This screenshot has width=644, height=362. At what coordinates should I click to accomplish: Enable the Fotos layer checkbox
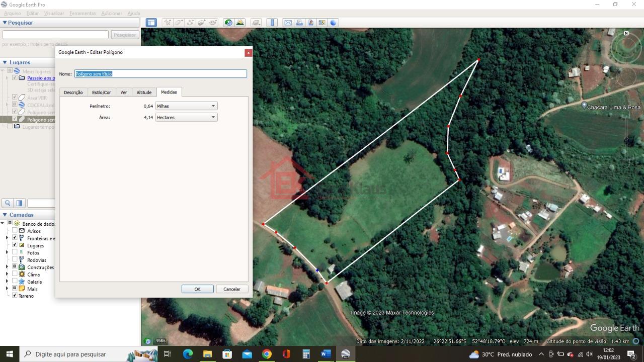pos(15,252)
